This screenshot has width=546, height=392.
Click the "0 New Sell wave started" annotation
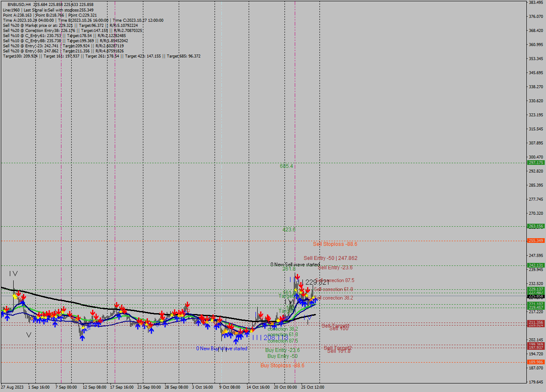pos(295,265)
